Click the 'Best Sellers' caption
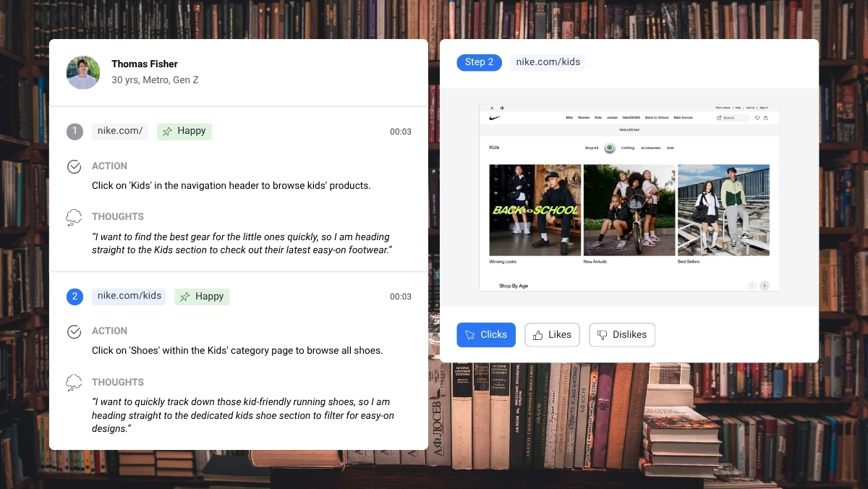Screen dimensions: 868x489 689,261
